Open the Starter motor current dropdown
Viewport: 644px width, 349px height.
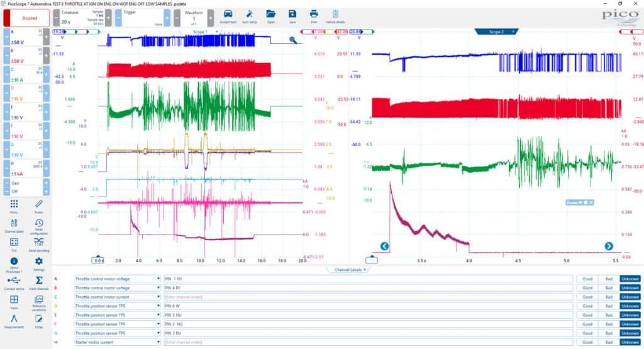(x=117, y=342)
